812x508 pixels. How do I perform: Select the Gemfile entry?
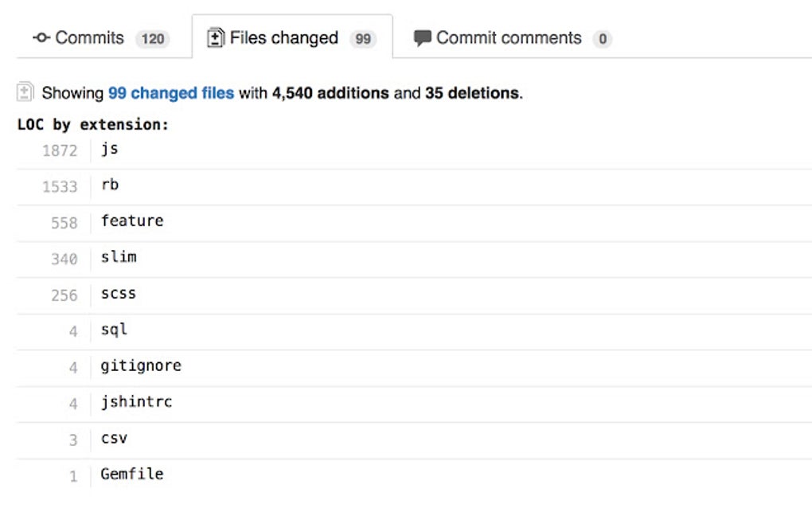coord(131,474)
